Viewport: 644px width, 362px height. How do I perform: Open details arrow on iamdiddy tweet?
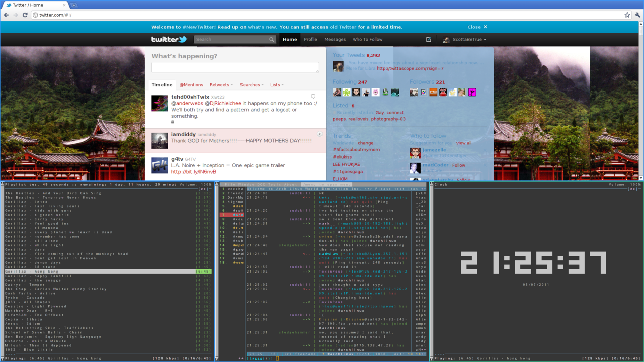pyautogui.click(x=319, y=134)
